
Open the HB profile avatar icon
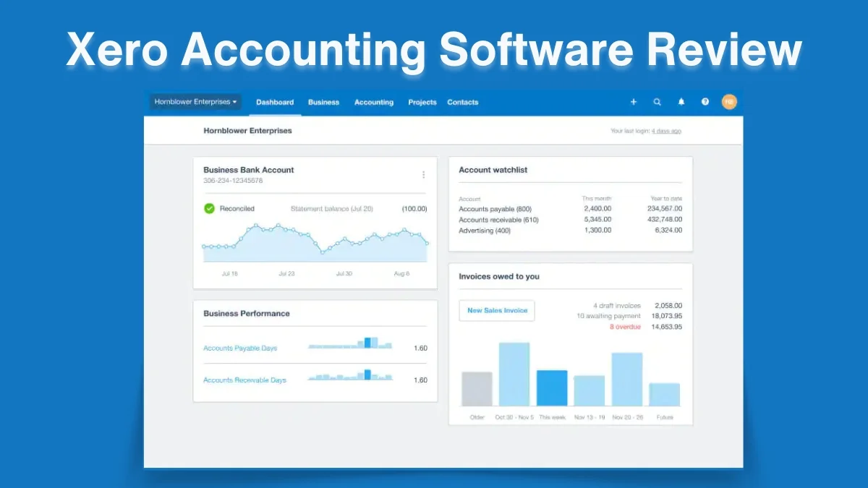click(729, 102)
